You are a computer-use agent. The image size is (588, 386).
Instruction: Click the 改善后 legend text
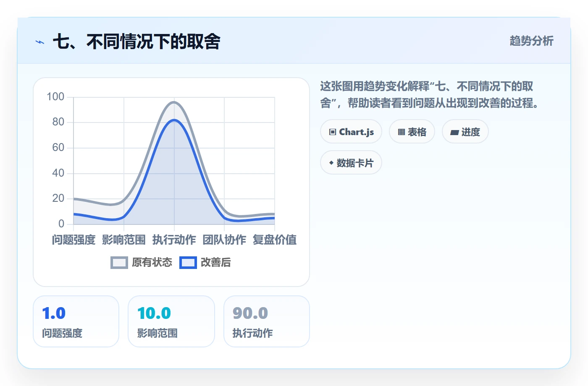coord(215,263)
